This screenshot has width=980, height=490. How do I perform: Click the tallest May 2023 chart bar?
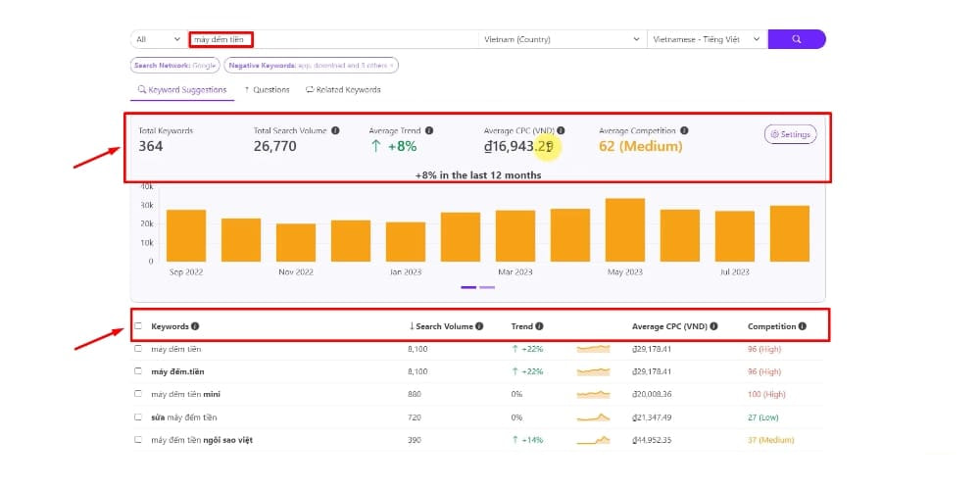(x=625, y=230)
